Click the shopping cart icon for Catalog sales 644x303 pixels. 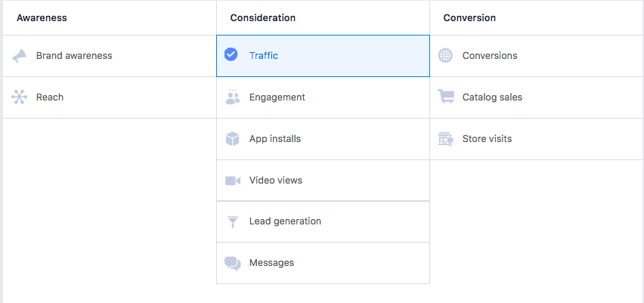(446, 97)
